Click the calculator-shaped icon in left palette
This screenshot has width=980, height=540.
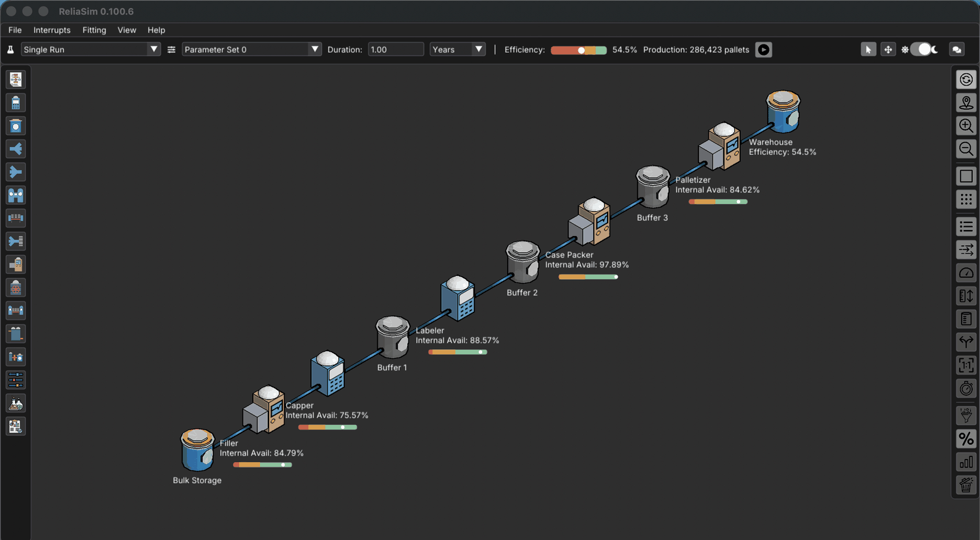(16, 103)
